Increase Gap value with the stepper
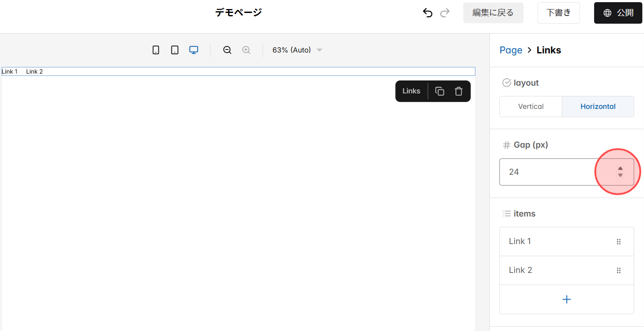 pos(620,169)
